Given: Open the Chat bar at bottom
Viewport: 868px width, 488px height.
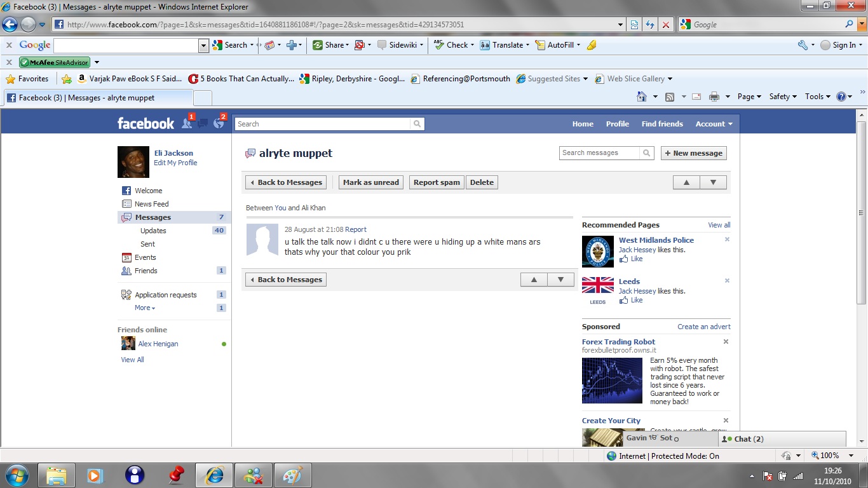Looking at the screenshot, I should [x=782, y=439].
